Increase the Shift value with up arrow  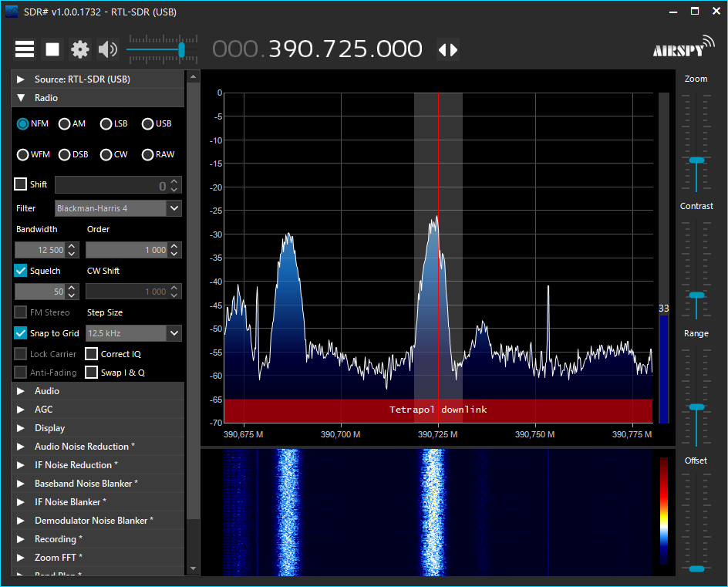tap(174, 181)
